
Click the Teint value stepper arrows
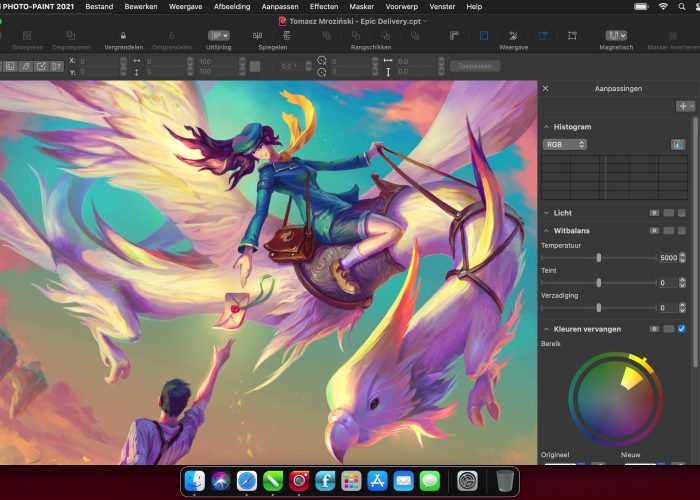pyautogui.click(x=682, y=283)
